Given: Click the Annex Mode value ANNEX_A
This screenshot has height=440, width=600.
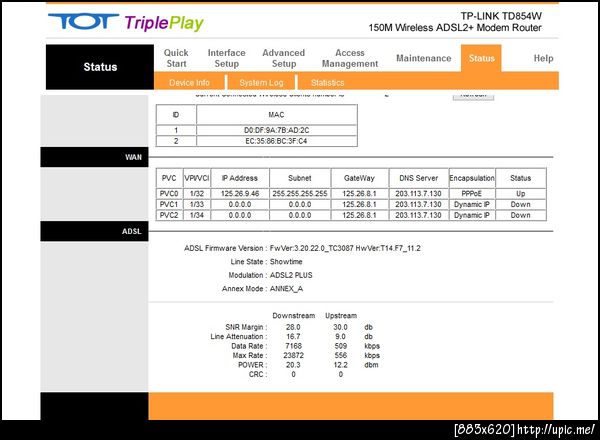Looking at the screenshot, I should pos(286,288).
